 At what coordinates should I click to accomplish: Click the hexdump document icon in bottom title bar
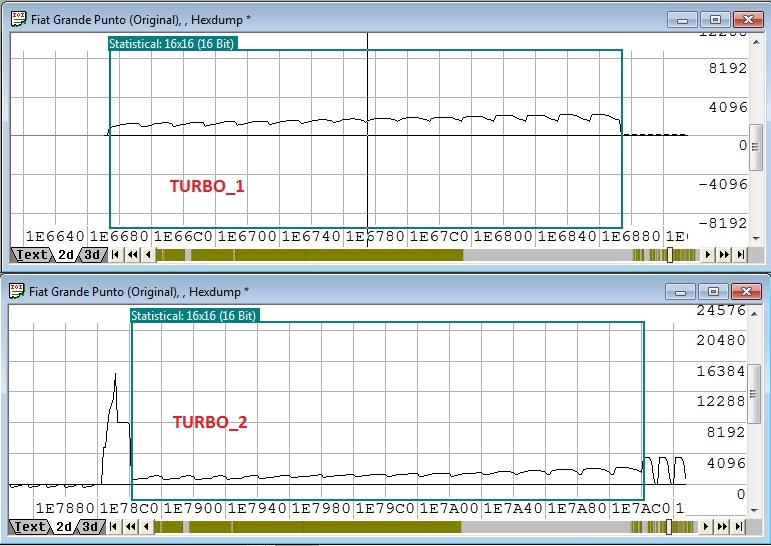point(16,291)
